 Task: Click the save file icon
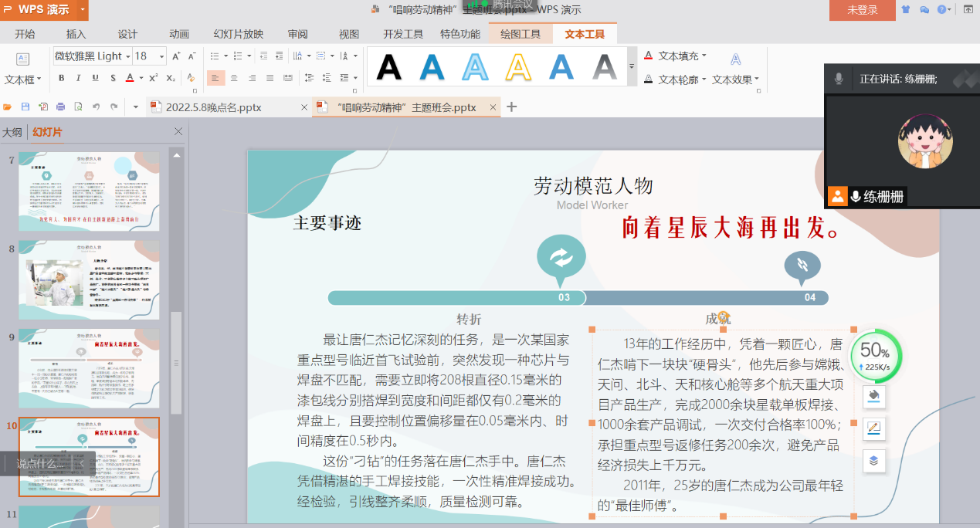pyautogui.click(x=25, y=107)
